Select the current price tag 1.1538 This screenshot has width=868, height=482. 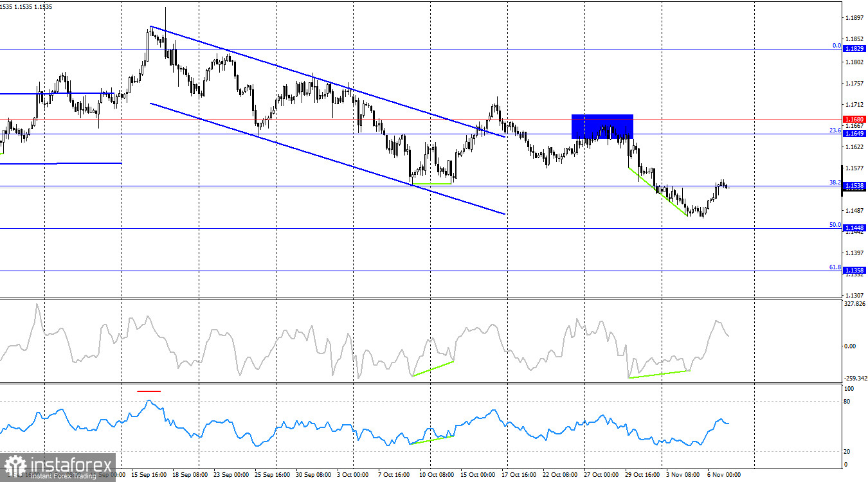coord(856,185)
